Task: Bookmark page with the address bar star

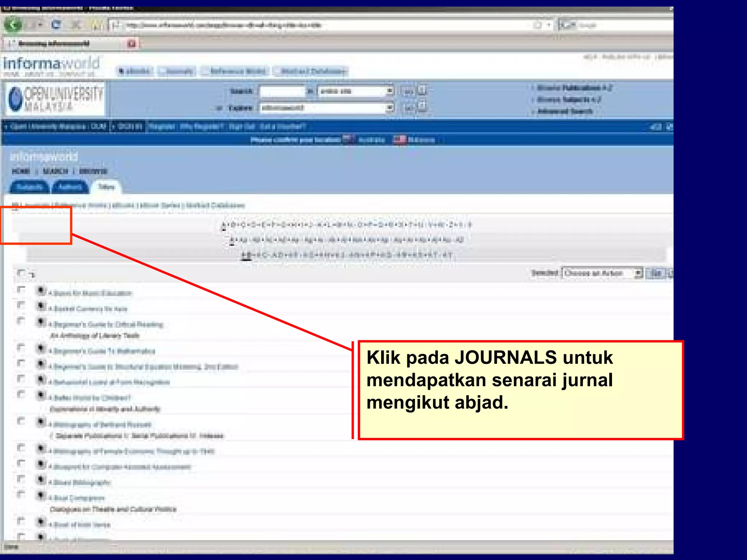Action: pyautogui.click(x=537, y=25)
